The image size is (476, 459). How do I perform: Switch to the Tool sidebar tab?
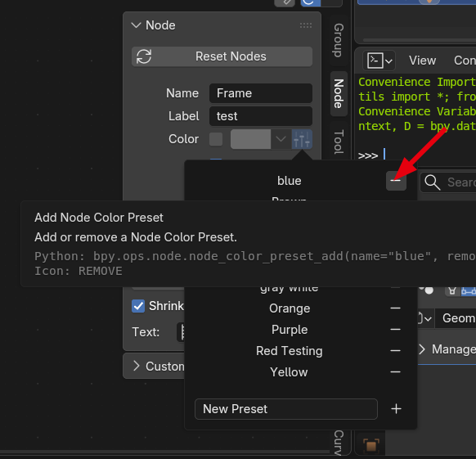click(x=339, y=142)
